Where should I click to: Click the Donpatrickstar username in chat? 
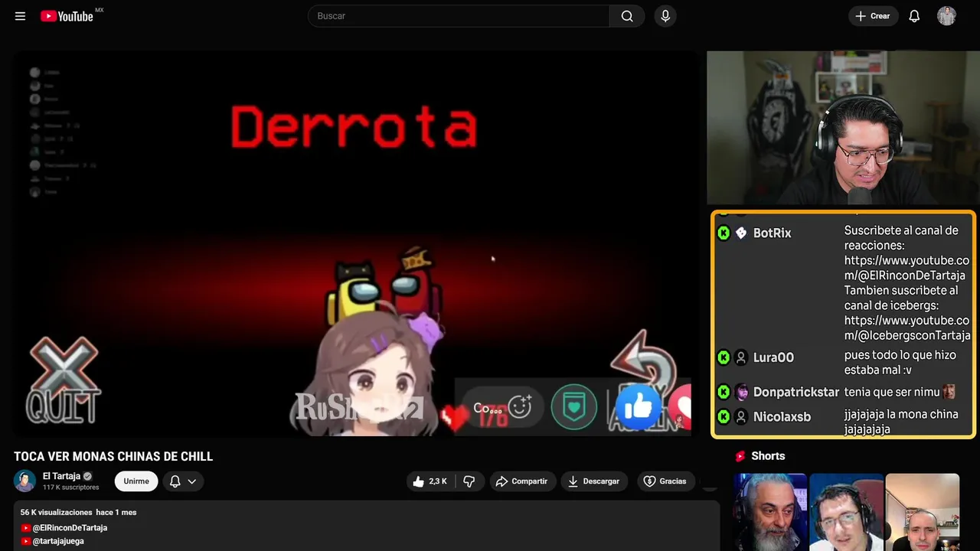(x=796, y=392)
